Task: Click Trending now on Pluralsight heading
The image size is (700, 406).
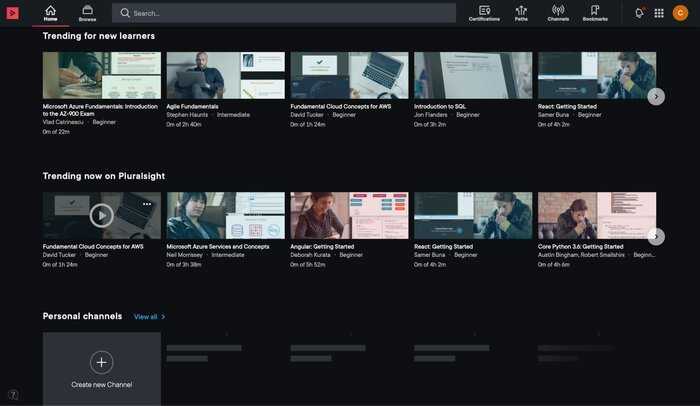Action: click(x=104, y=176)
